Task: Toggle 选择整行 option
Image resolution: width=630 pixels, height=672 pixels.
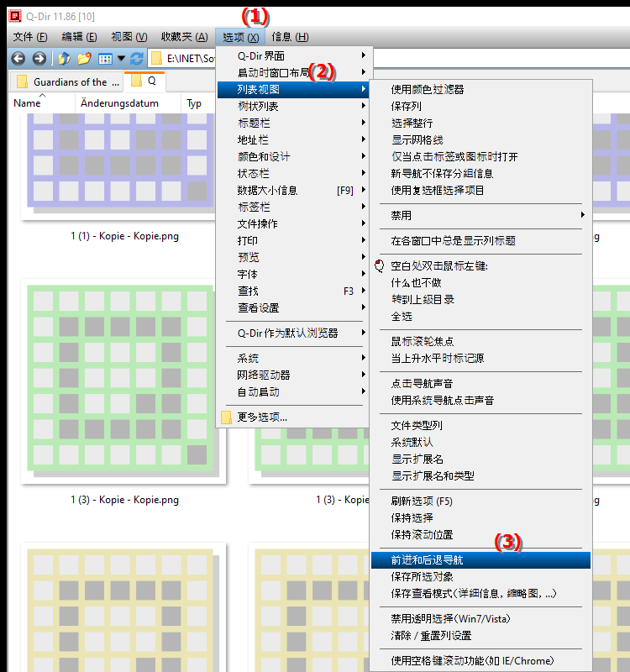Action: click(x=480, y=123)
